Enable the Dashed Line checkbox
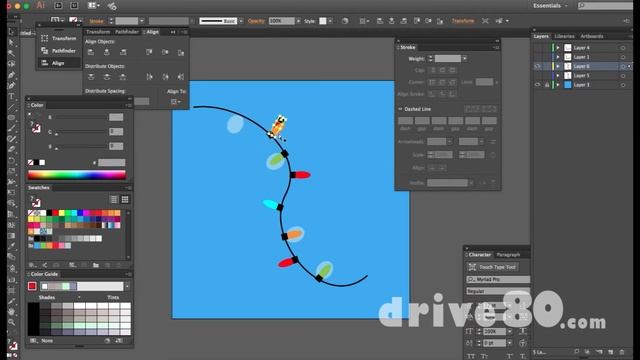The height and width of the screenshot is (360, 640). pos(400,109)
